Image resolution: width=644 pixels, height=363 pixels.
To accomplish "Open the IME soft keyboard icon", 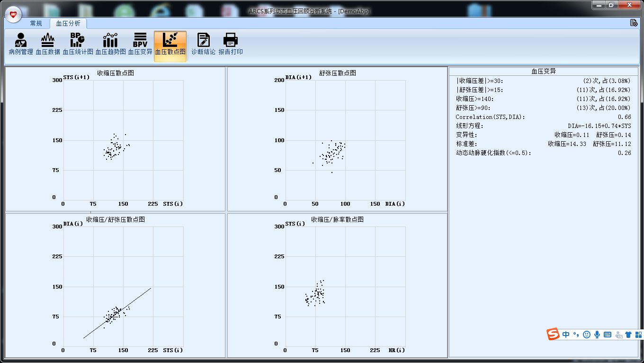I will pos(608,335).
